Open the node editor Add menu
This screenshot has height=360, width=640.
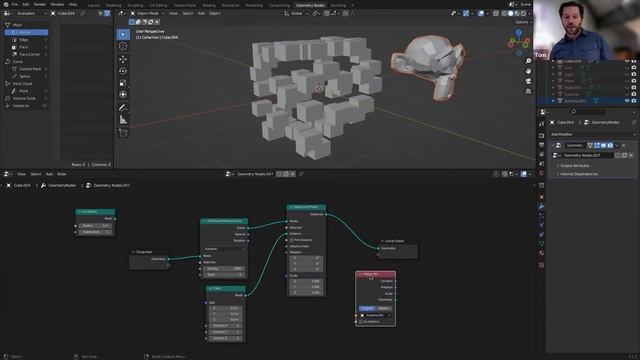pyautogui.click(x=49, y=174)
